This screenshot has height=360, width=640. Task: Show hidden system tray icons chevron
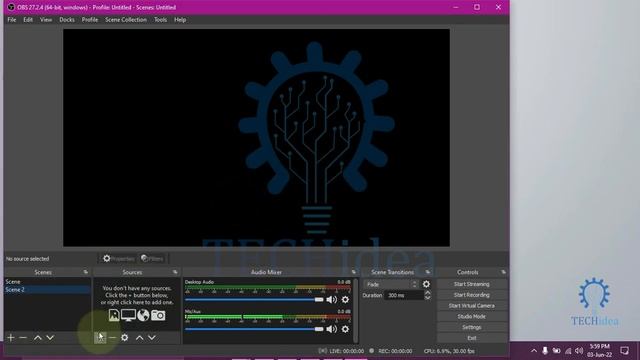[534, 351]
